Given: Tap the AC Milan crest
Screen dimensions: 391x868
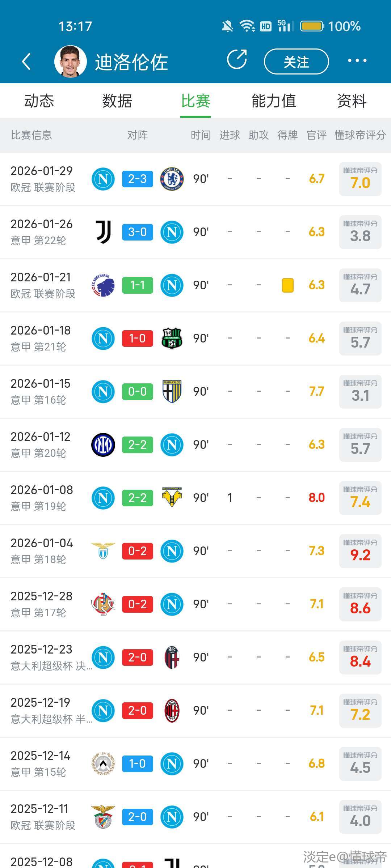Looking at the screenshot, I should [172, 710].
